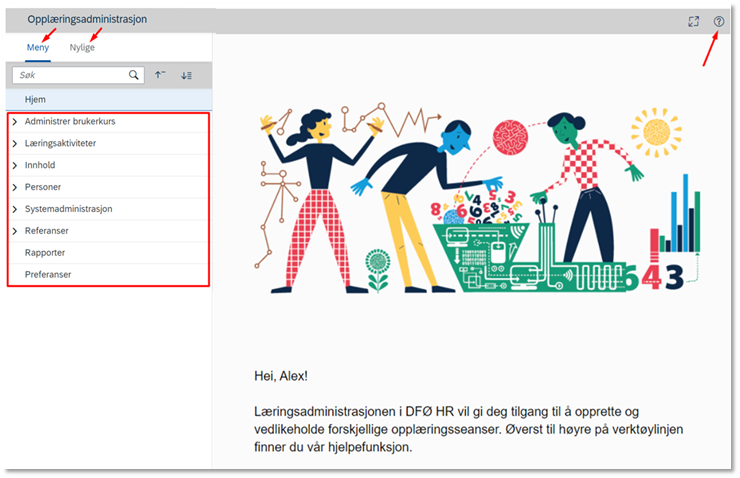Screen dimensions: 740x478
Task: Toggle the full screen icon
Action: (693, 21)
